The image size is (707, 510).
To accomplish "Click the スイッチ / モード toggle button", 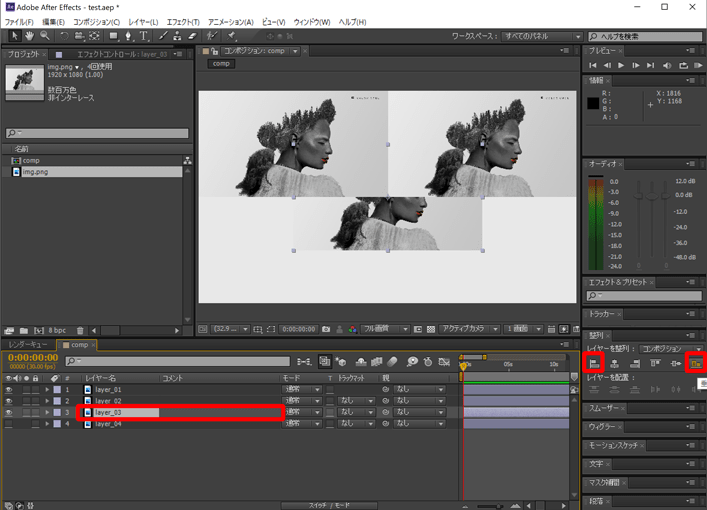I will pos(329,505).
